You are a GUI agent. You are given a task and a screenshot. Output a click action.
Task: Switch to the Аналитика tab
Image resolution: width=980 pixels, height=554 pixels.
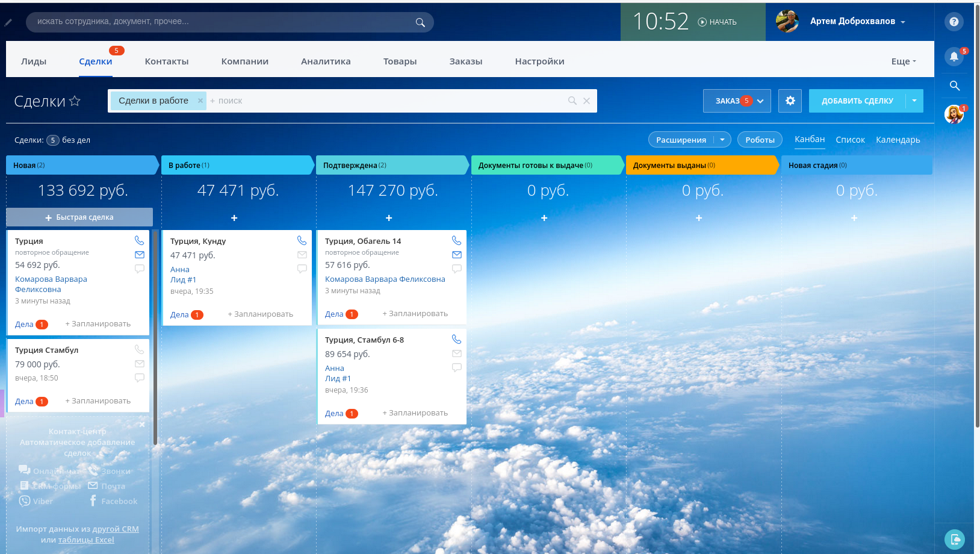(x=326, y=61)
